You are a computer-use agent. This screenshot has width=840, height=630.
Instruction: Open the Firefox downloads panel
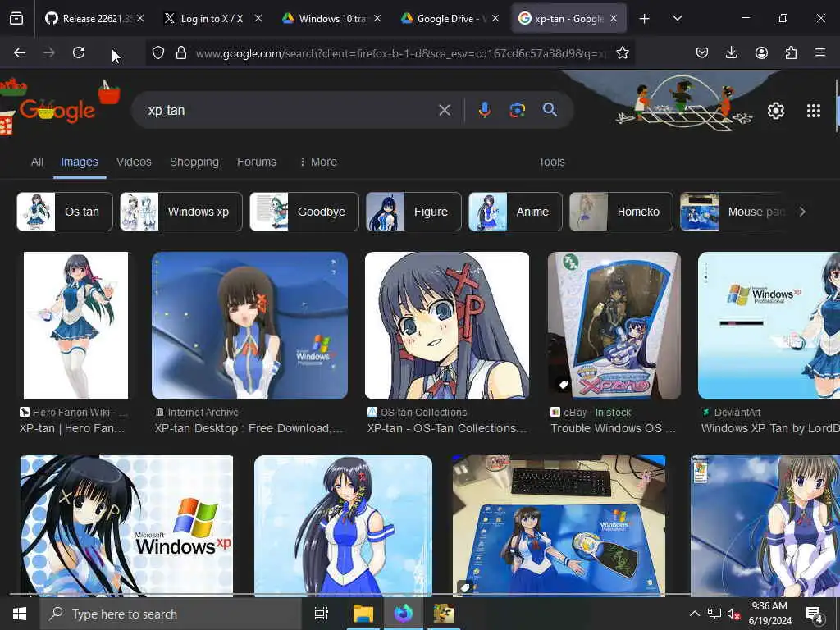click(x=731, y=52)
